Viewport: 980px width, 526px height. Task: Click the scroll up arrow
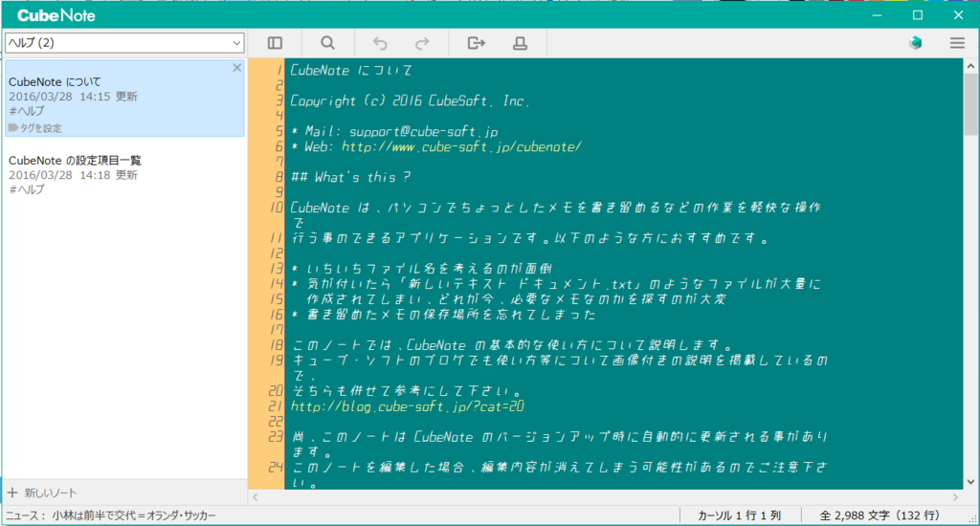(x=970, y=66)
